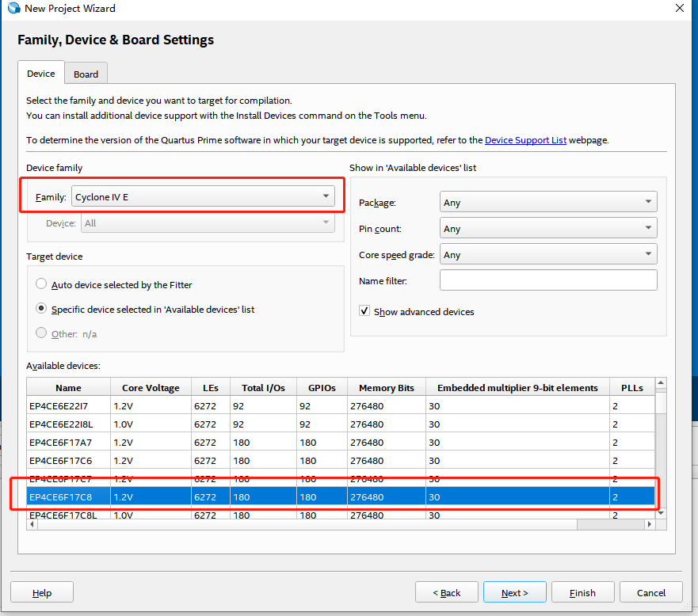This screenshot has height=616, width=698.
Task: Click the device list scroll-down arrow
Action: click(x=661, y=512)
